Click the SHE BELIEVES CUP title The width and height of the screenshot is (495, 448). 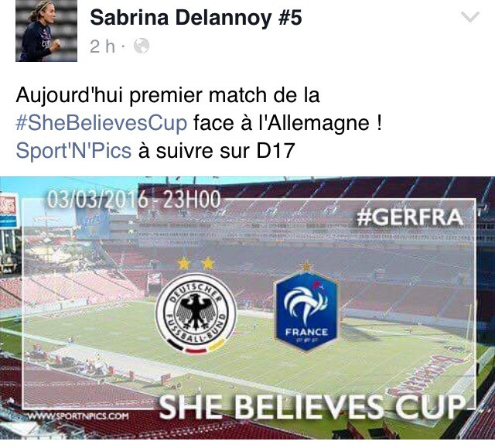tap(312, 407)
